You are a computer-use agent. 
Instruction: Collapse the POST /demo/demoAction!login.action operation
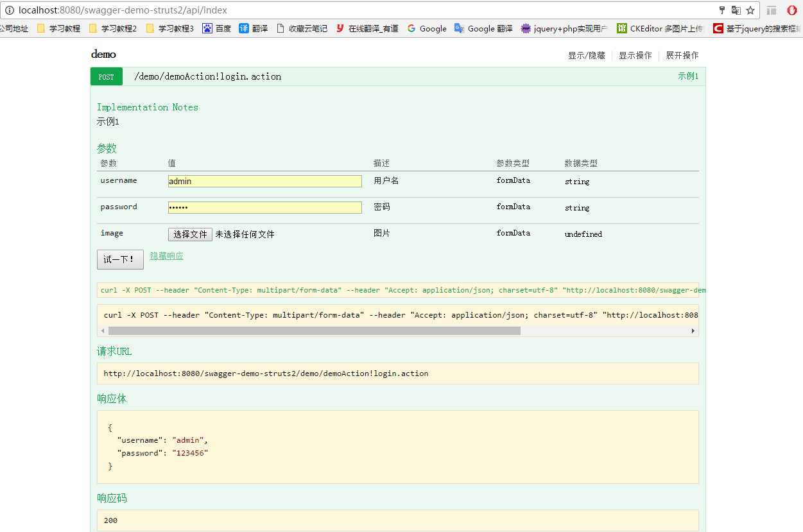(x=207, y=76)
